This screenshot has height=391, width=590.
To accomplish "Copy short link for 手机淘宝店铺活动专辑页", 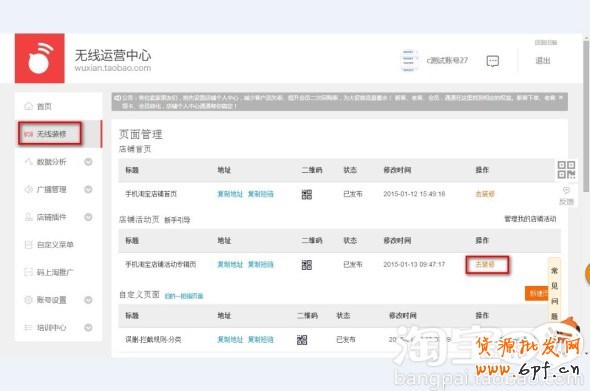I will (x=261, y=265).
